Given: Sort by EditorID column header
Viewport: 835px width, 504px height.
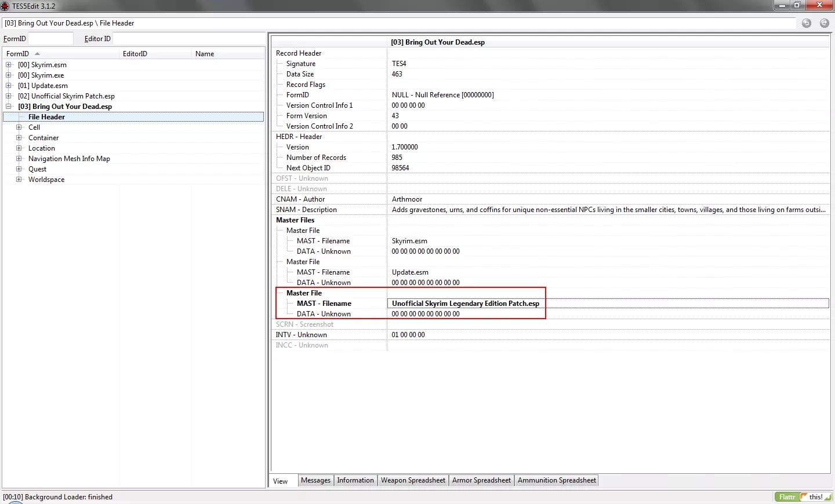Looking at the screenshot, I should [x=155, y=54].
